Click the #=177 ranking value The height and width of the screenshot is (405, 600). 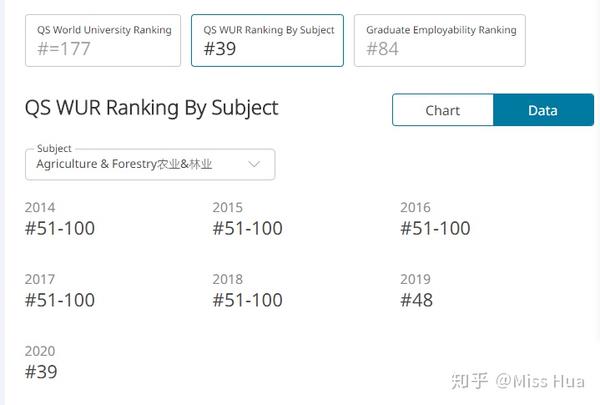click(64, 49)
